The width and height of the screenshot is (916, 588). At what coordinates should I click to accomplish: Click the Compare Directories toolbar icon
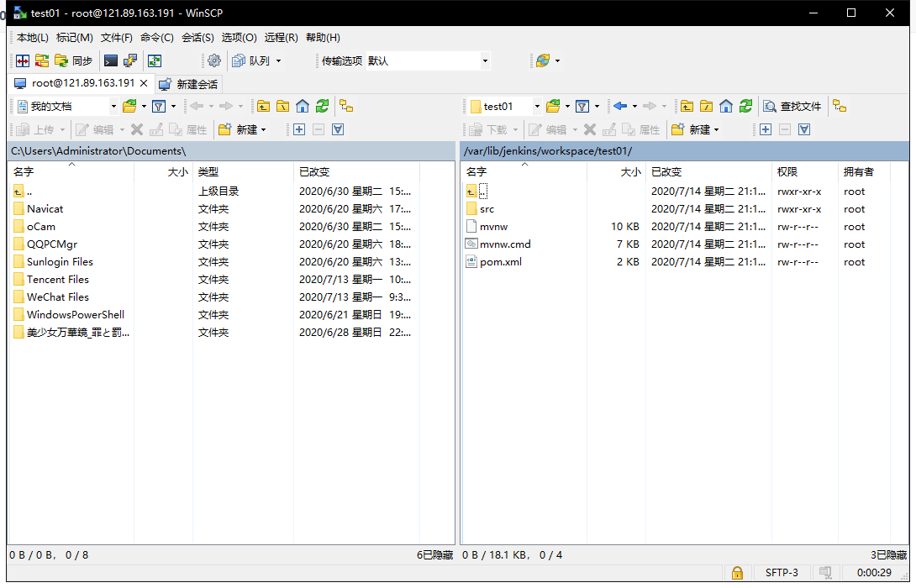point(21,60)
